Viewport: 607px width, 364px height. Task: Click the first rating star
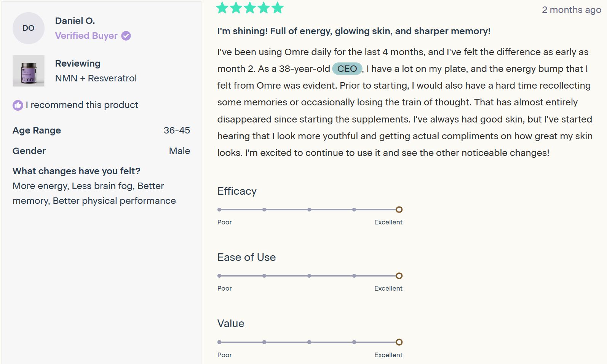tap(222, 7)
